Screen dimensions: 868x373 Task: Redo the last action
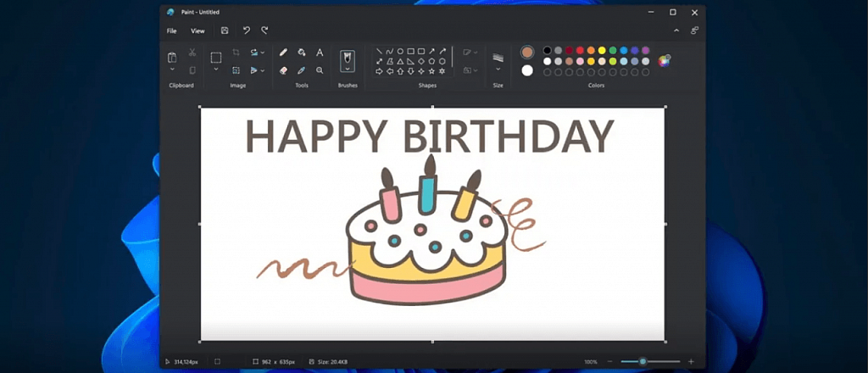(x=264, y=31)
